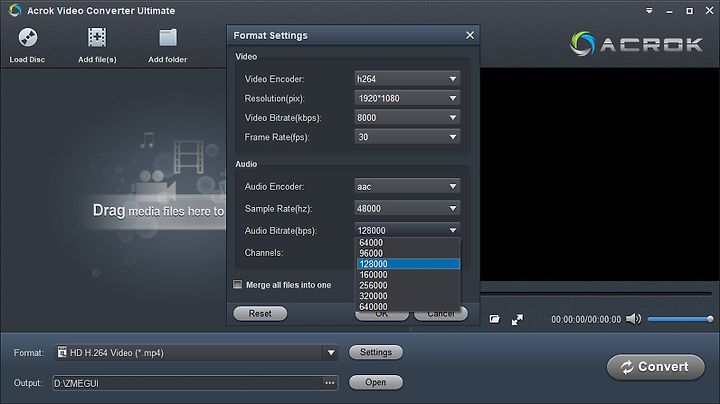Click the Add file(s) icon
The image size is (720, 404).
point(97,38)
